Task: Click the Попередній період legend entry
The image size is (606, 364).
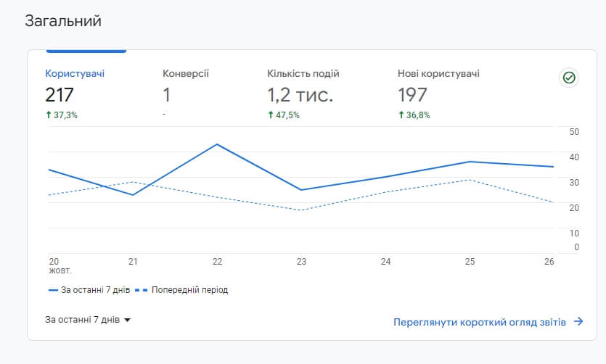Action: [181, 290]
